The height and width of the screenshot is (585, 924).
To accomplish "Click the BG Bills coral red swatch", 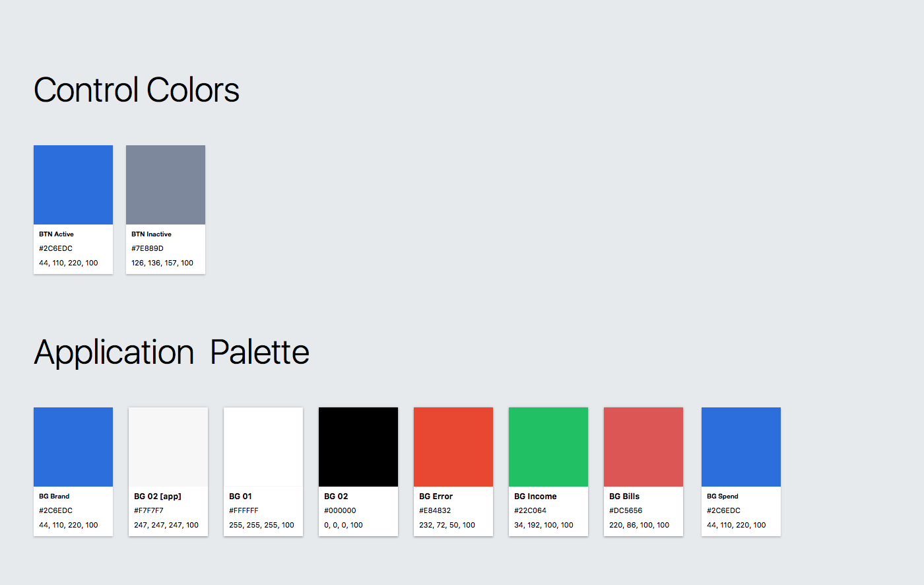I will [x=643, y=447].
